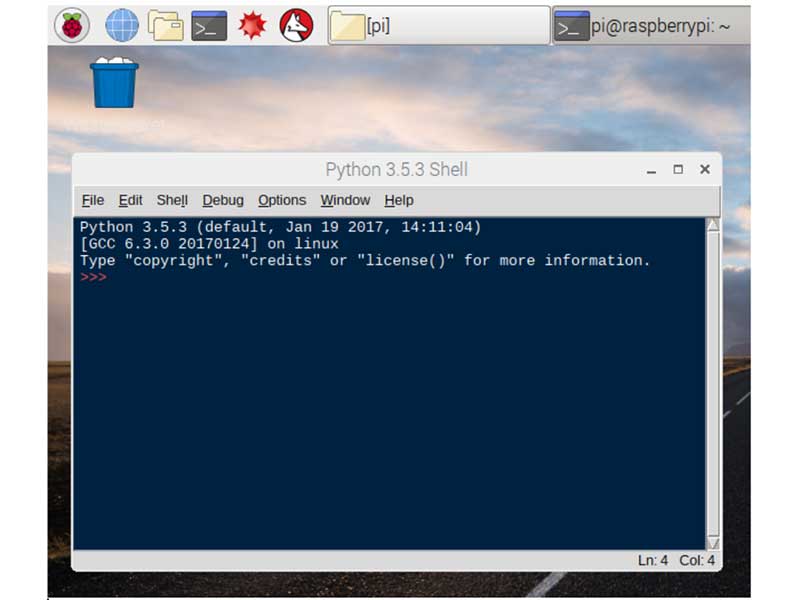Viewport: 800px width, 600px height.
Task: Open the File menu in the Python Shell
Action: [x=92, y=200]
